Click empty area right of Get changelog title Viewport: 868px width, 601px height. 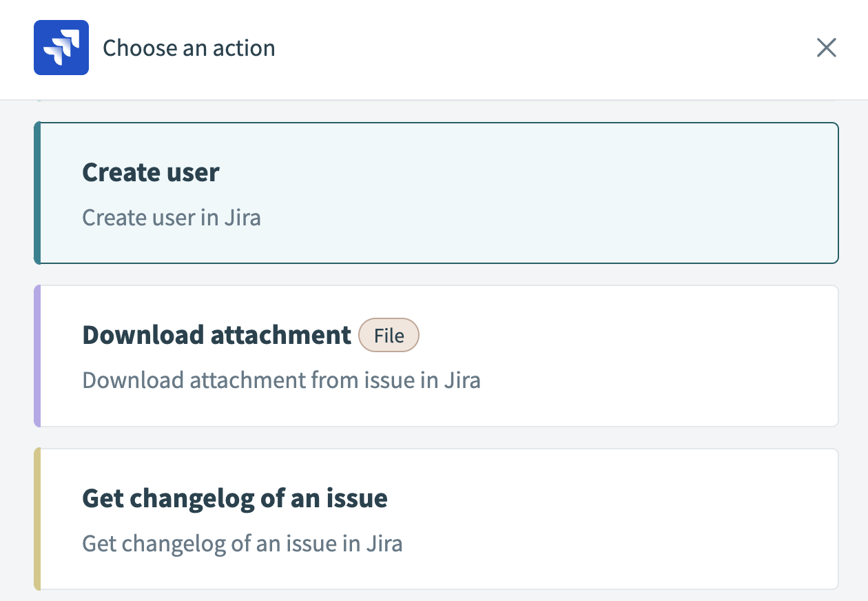(x=606, y=498)
